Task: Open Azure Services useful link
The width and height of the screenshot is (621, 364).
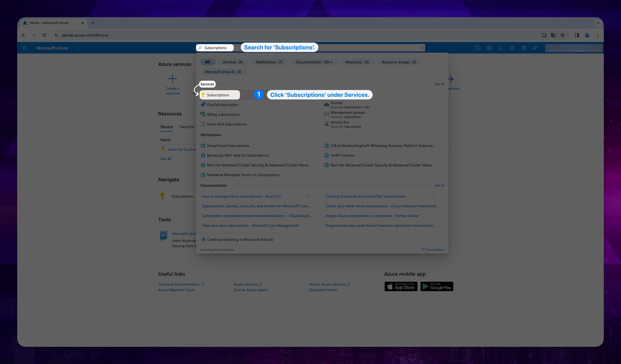Action: point(247,284)
